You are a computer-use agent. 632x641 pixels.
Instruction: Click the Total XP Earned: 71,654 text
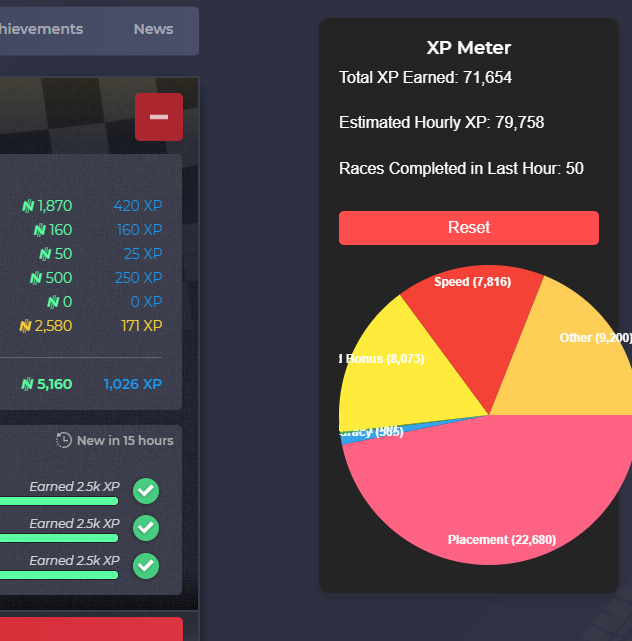coord(425,77)
